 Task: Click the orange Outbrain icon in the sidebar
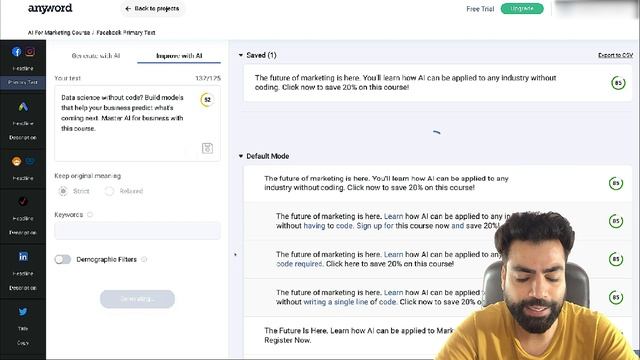16,161
